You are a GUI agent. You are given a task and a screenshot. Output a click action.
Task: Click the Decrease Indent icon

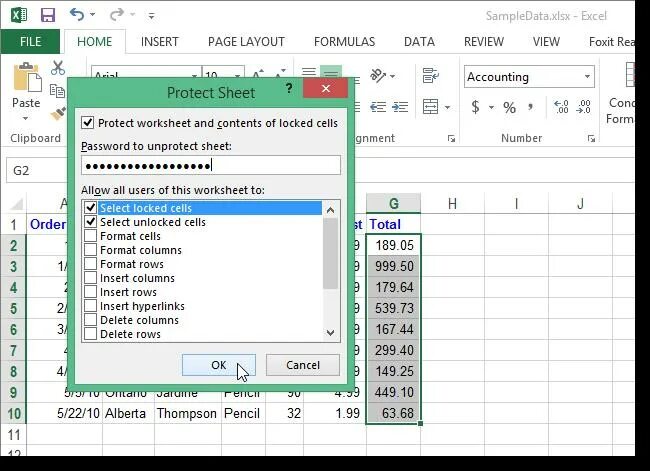point(378,107)
